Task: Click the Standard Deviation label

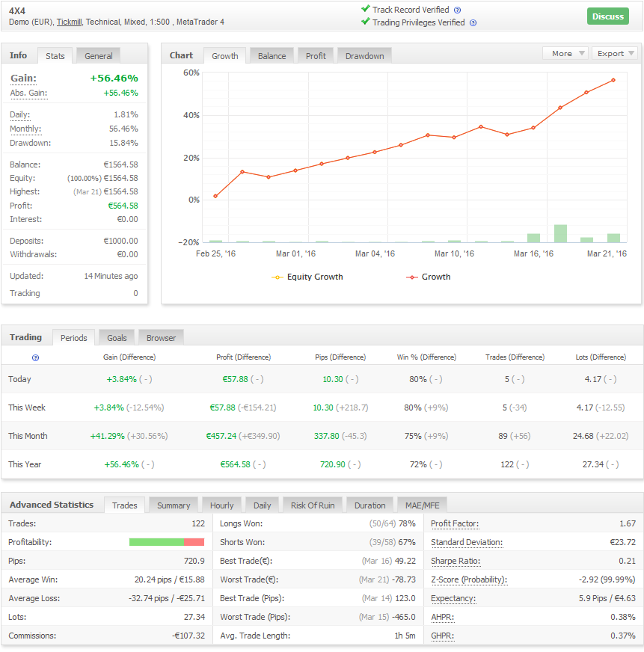Action: (x=467, y=542)
